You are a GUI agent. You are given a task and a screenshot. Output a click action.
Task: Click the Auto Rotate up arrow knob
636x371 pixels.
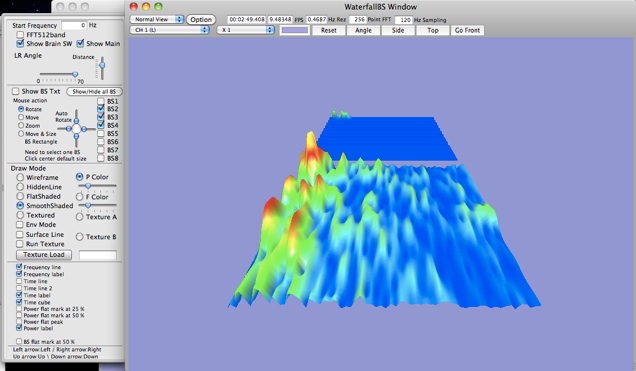(76, 121)
